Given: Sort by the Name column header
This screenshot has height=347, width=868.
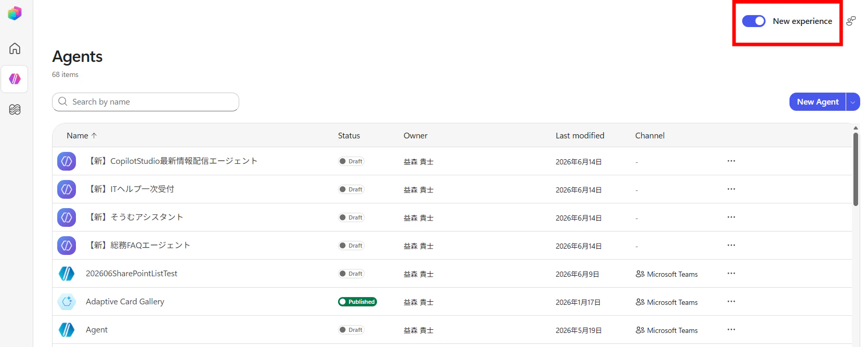Looking at the screenshot, I should [x=82, y=135].
